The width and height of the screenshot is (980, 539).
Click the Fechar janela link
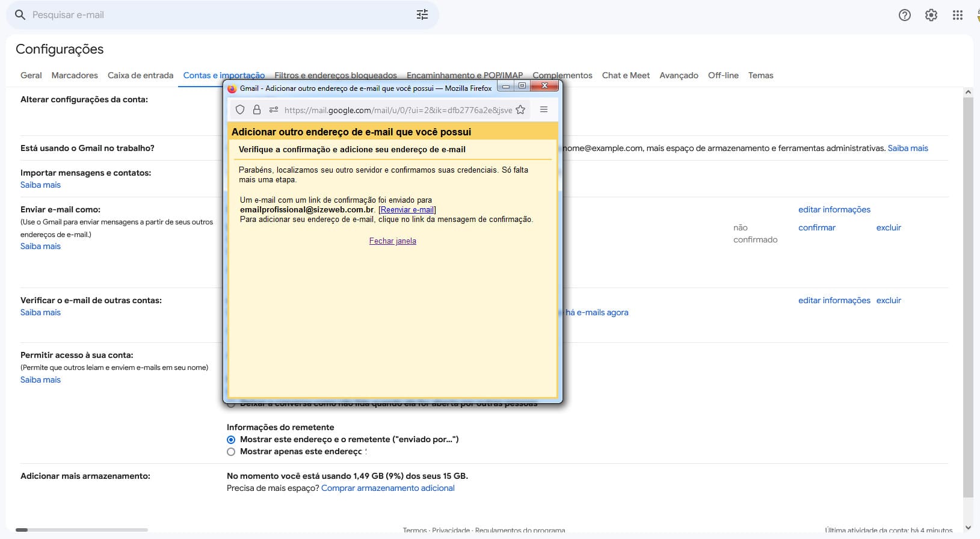click(392, 241)
